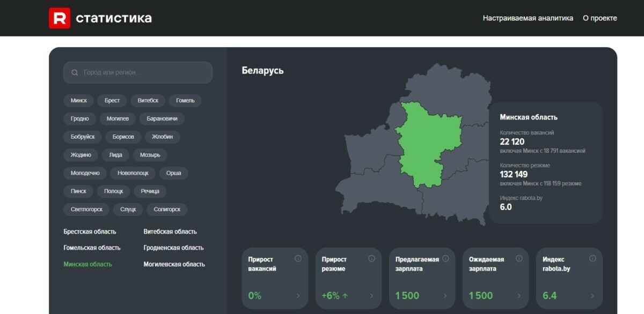Expand Прирост вакансий card chevron

pyautogui.click(x=298, y=296)
